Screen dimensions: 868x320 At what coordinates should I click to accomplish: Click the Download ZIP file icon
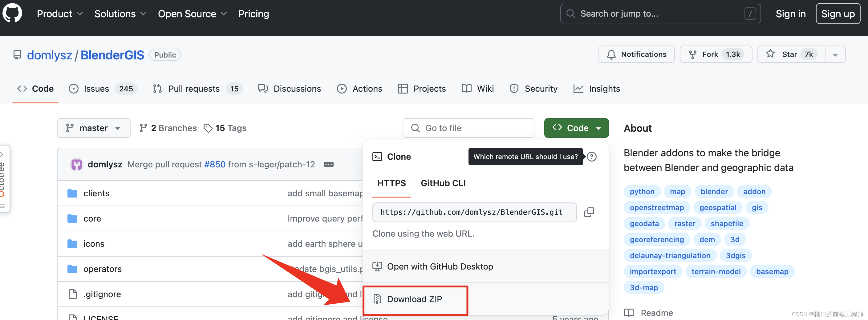[x=377, y=299]
